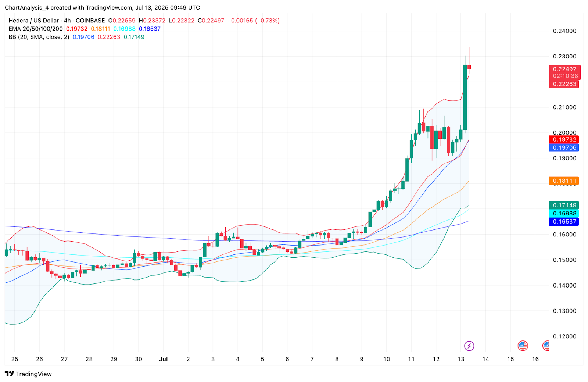Click the tall green candle on July 13

click(x=465, y=97)
